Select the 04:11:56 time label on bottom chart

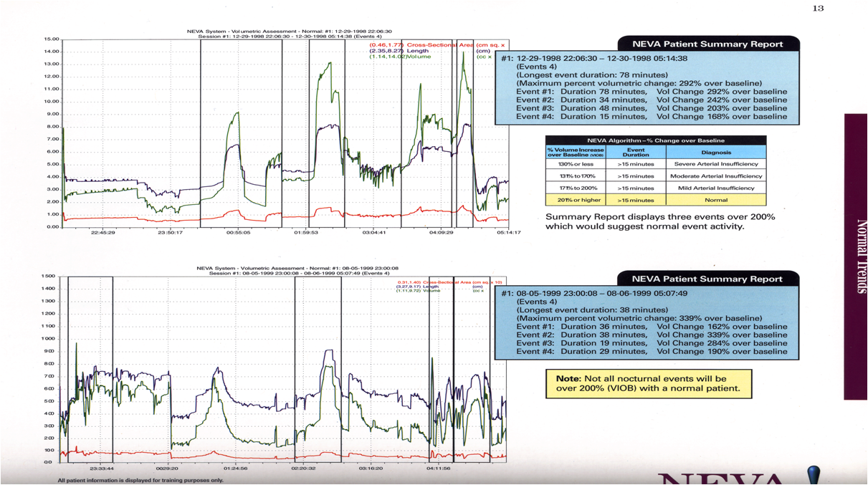point(438,468)
